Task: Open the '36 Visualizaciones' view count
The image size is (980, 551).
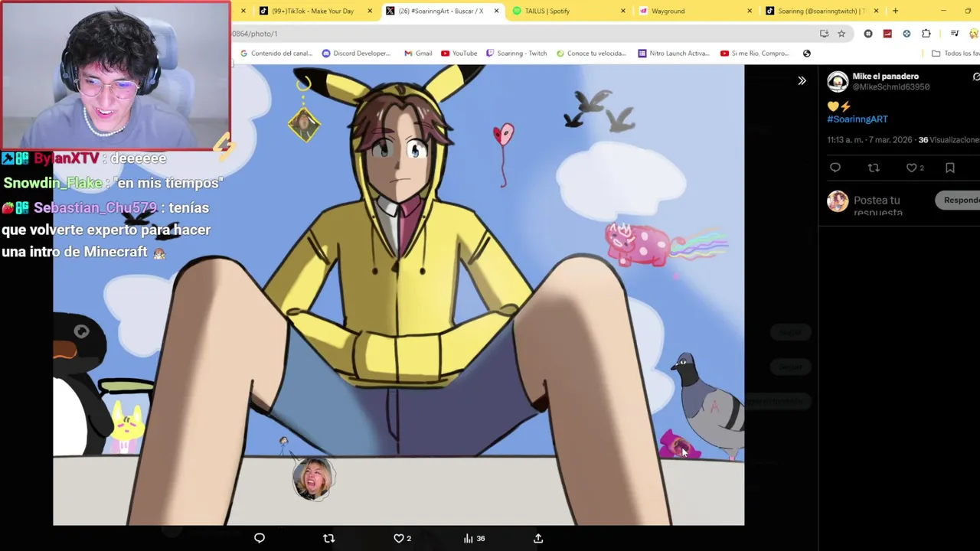Action: click(949, 140)
